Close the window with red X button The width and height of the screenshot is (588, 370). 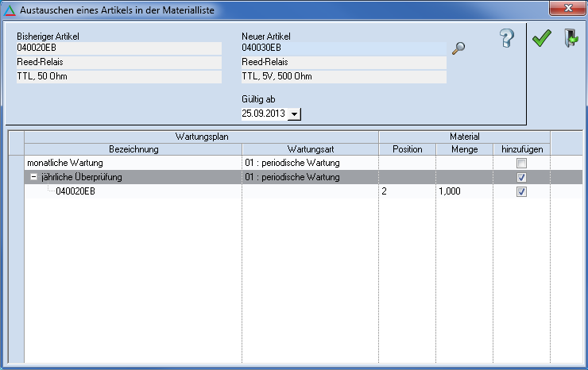coord(568,9)
